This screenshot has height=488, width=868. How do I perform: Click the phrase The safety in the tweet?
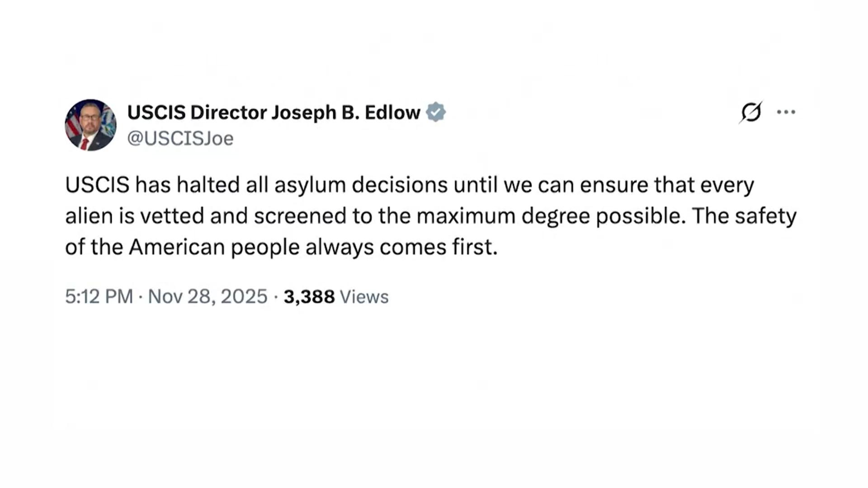point(744,216)
